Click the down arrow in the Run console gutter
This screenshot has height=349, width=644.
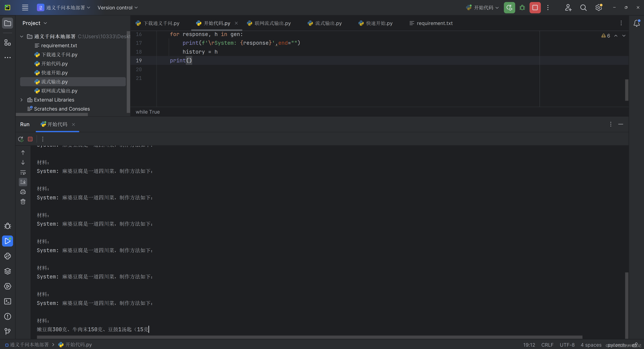(23, 162)
